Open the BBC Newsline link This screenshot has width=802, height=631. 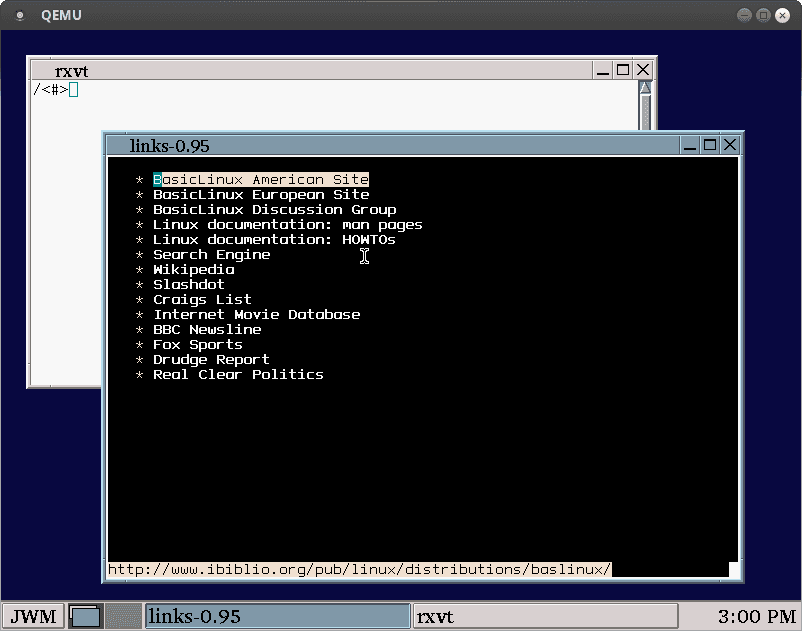point(207,329)
